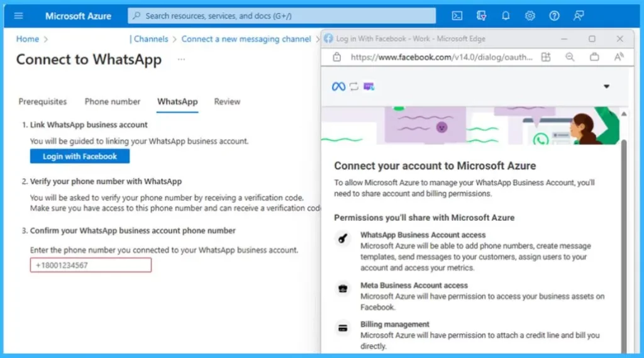Close the Log in With Facebook window
The height and width of the screenshot is (358, 644).
(619, 38)
